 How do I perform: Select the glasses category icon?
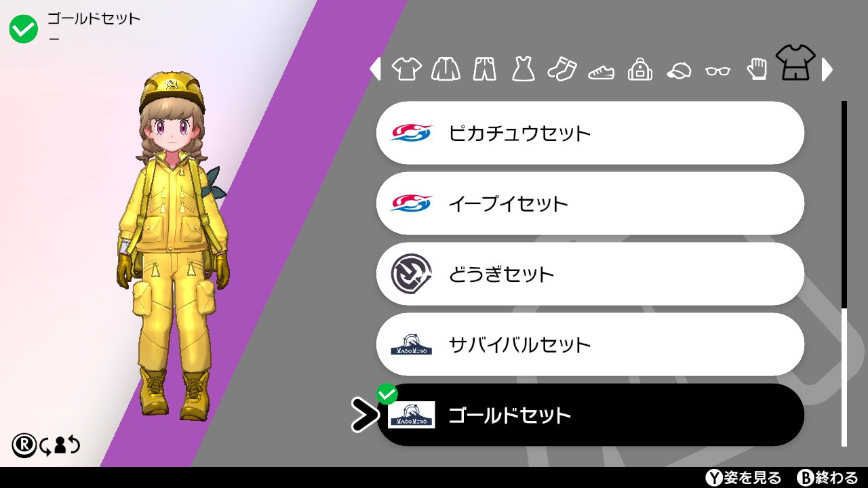coord(717,70)
